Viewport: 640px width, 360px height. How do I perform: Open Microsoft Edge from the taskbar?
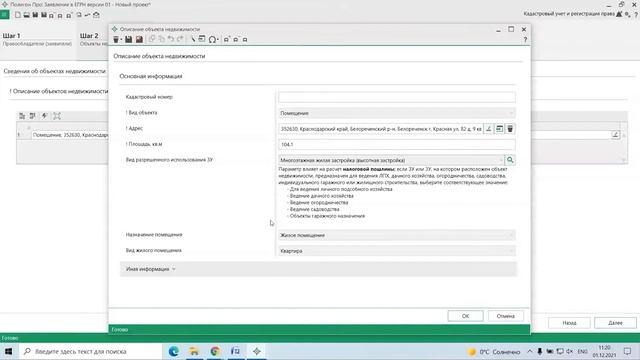click(173, 351)
